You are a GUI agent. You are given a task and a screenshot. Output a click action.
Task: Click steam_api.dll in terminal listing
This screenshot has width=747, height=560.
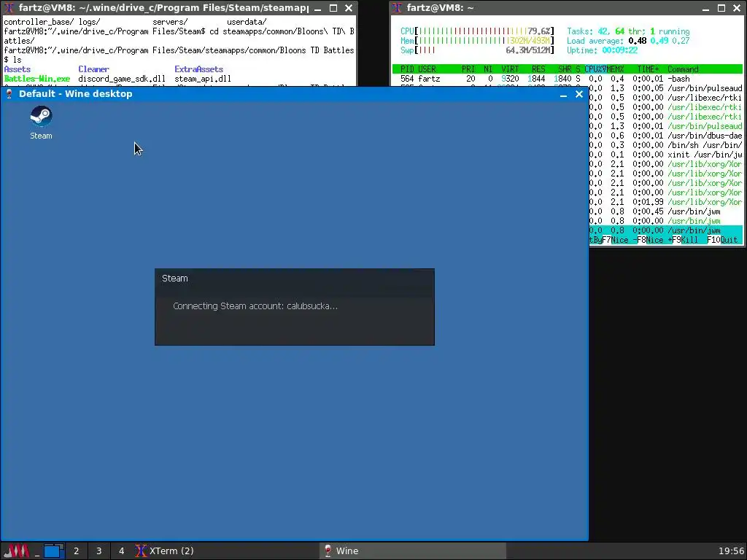point(203,79)
